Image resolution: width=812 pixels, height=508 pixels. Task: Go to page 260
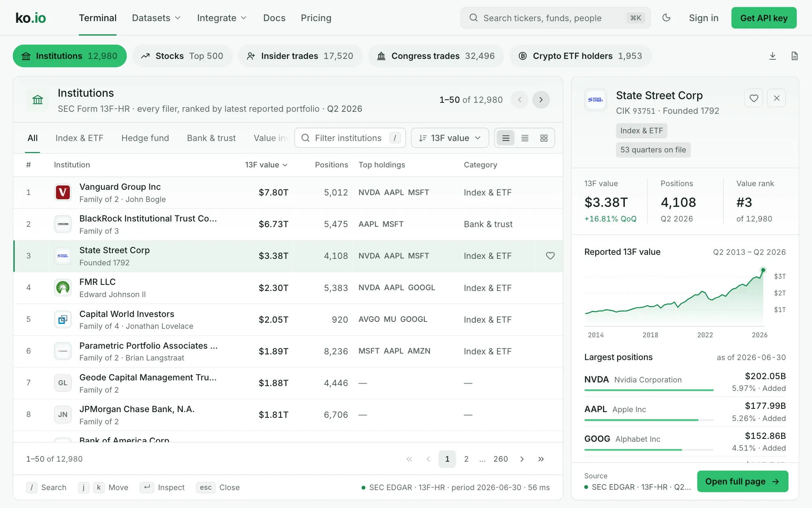coord(501,459)
